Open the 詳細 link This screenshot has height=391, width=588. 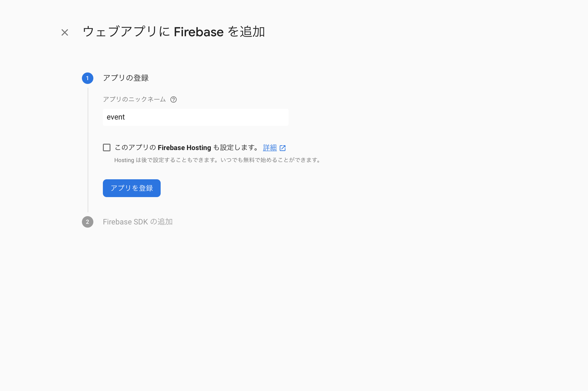pyautogui.click(x=270, y=147)
